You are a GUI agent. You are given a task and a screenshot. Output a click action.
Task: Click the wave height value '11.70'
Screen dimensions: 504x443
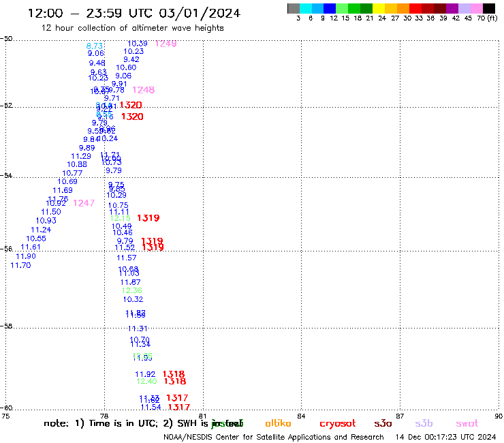pos(20,265)
